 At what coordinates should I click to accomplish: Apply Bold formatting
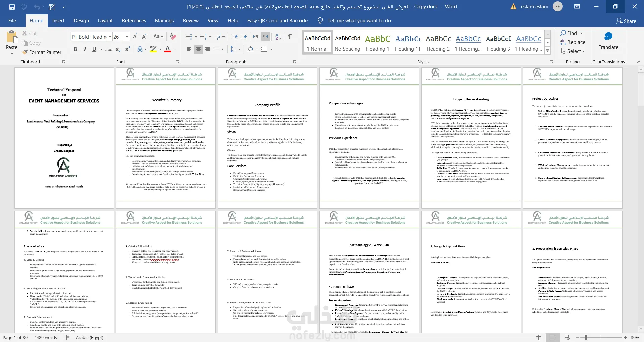[x=75, y=49]
